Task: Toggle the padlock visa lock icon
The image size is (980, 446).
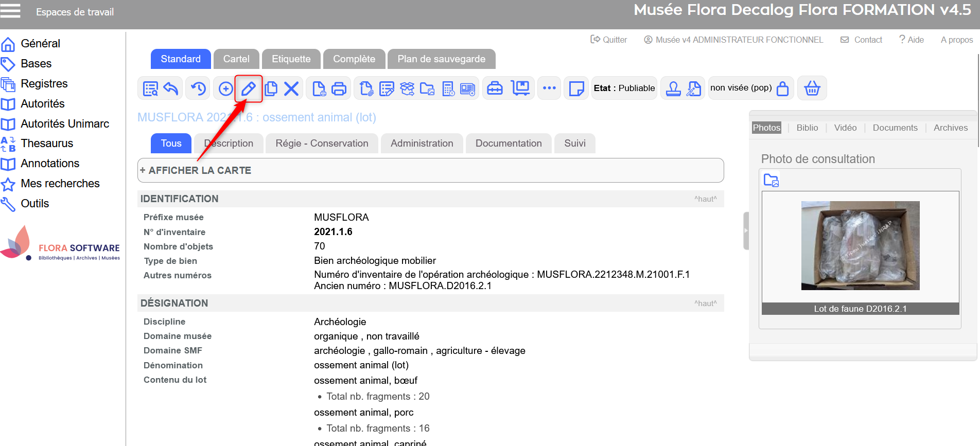Action: click(x=782, y=88)
